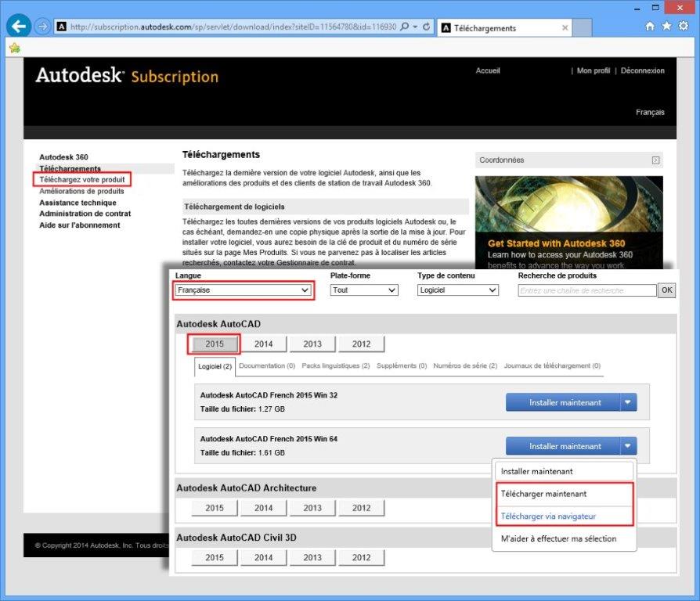The image size is (700, 601).
Task: Expand Win 32 Installer maintenant arrow
Action: point(628,402)
